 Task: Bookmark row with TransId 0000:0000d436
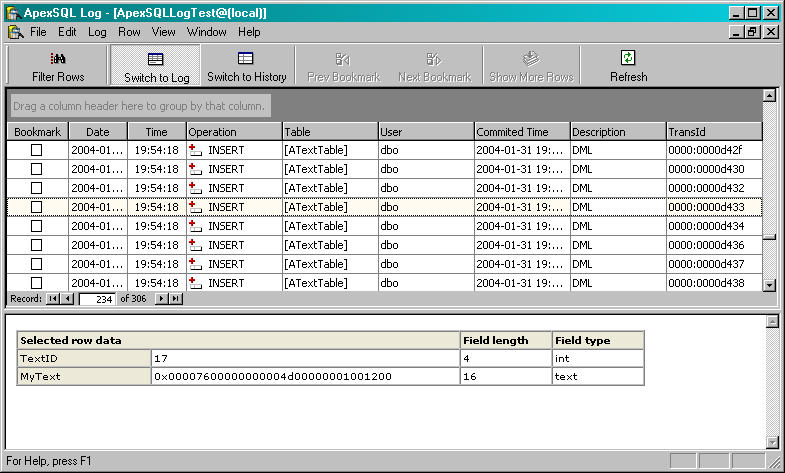[x=37, y=245]
